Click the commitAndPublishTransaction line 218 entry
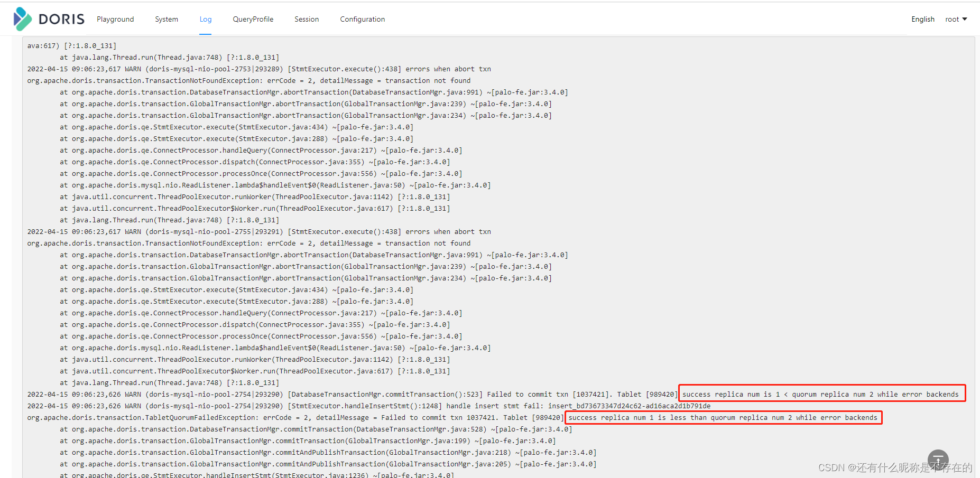This screenshot has width=980, height=478. 328,453
